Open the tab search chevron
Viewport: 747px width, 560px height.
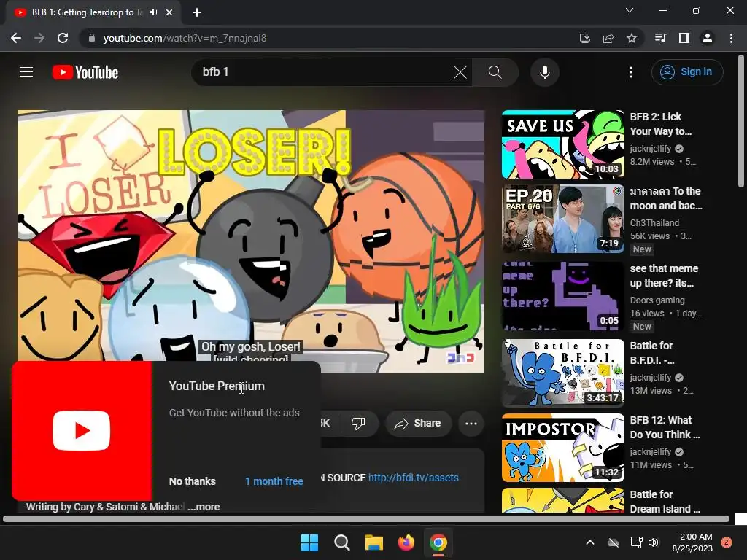tap(630, 10)
